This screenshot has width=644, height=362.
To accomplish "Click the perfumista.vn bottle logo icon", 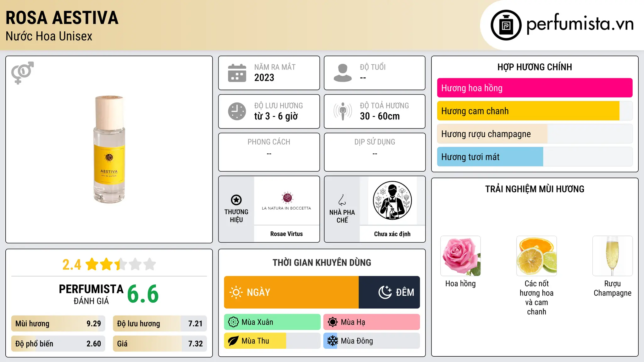I will click(x=506, y=25).
